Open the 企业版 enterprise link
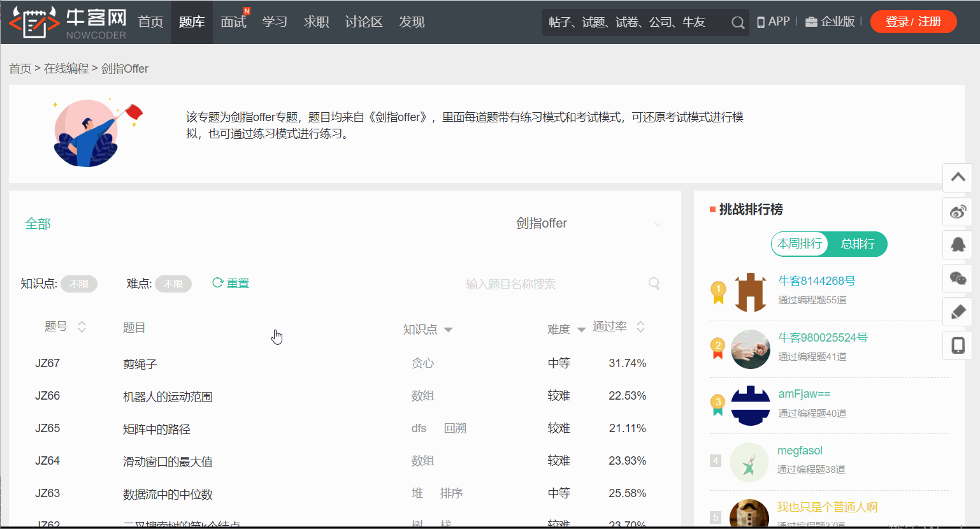Viewport: 980px width, 529px height. click(x=830, y=22)
